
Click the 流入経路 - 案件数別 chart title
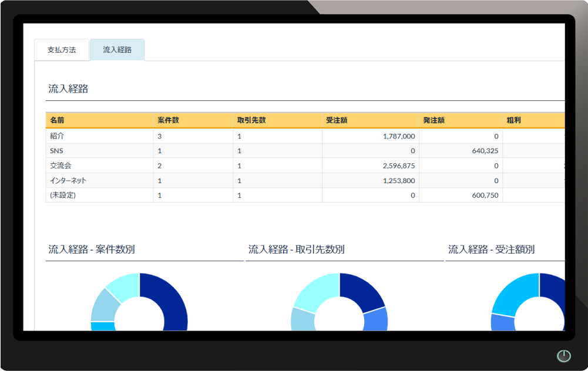[89, 249]
